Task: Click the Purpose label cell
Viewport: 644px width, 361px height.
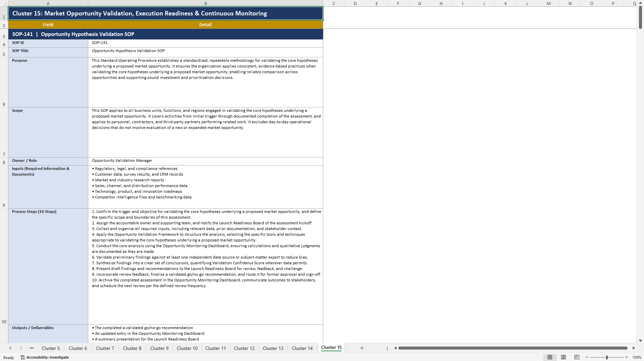Action: tap(48, 82)
